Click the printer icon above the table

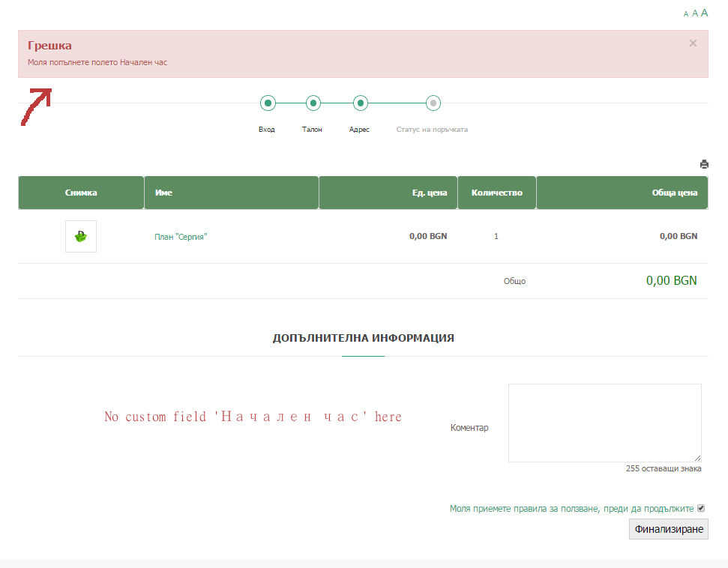point(704,164)
